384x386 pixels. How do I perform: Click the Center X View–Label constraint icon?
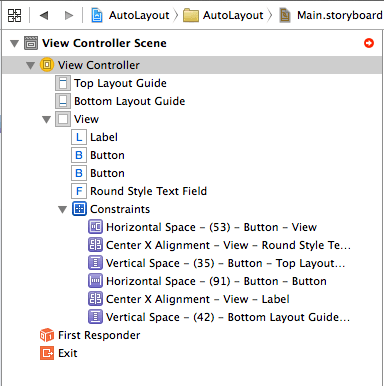point(95,299)
